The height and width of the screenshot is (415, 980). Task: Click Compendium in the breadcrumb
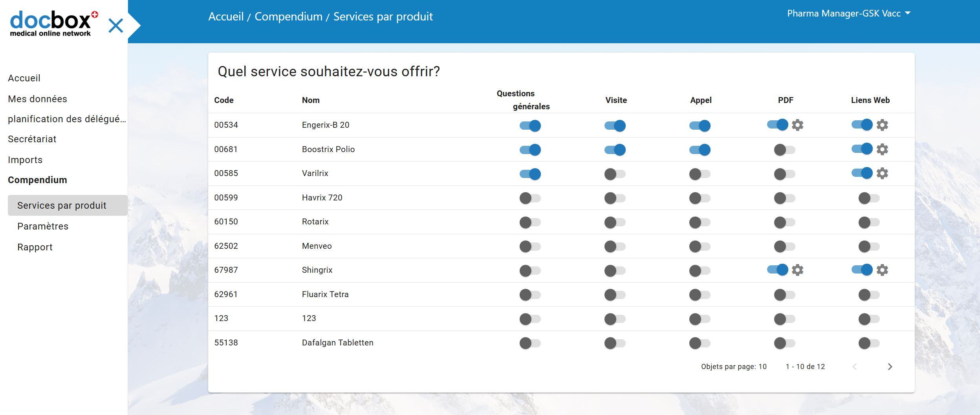(x=288, y=17)
